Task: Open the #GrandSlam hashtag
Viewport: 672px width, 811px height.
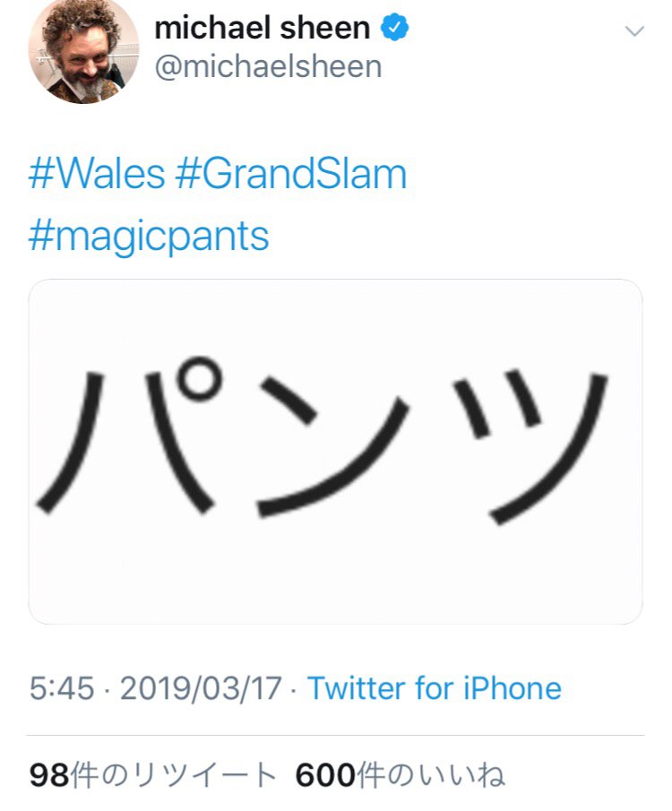Action: (x=290, y=175)
